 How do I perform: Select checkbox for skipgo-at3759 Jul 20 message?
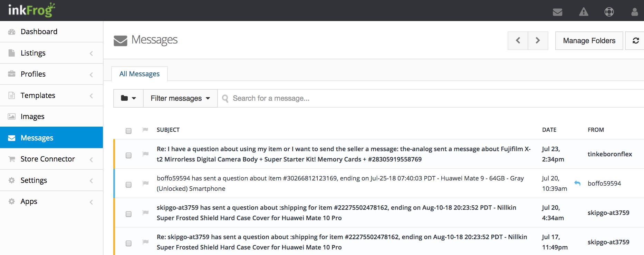click(x=128, y=214)
